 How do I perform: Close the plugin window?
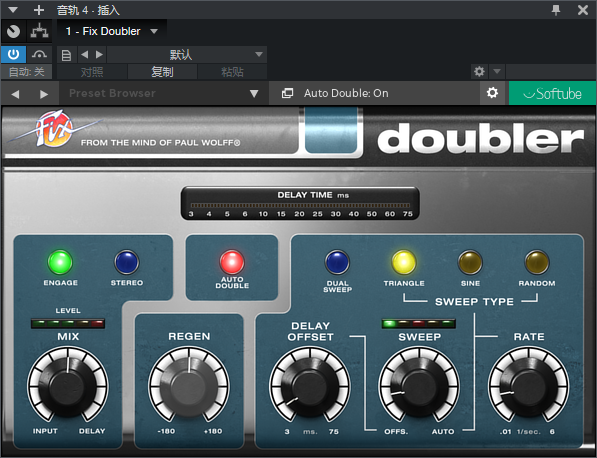(583, 10)
